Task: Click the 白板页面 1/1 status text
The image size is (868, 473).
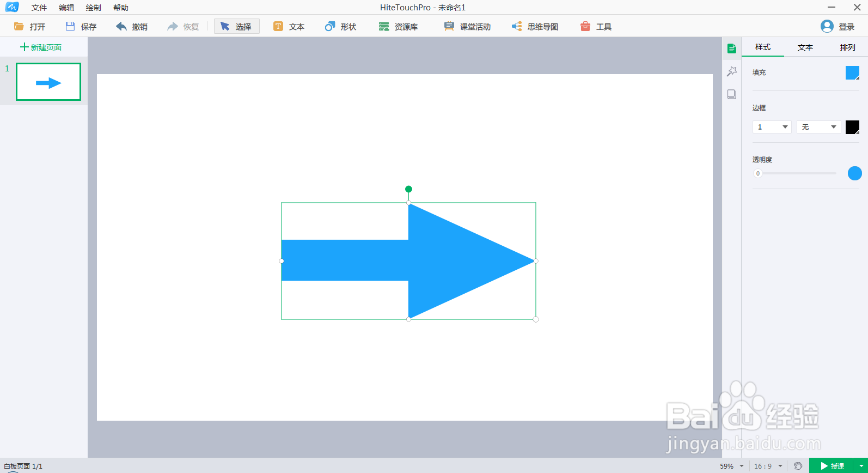Action: pos(23,466)
